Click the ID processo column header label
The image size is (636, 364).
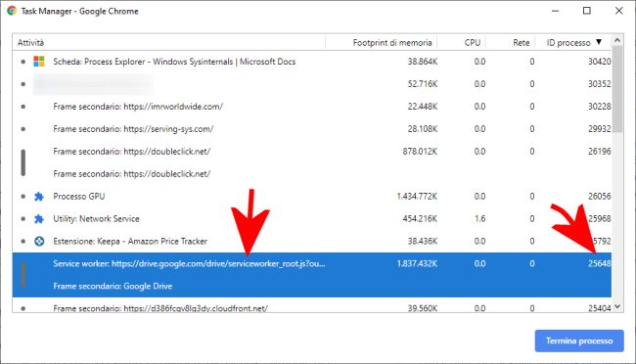point(568,43)
